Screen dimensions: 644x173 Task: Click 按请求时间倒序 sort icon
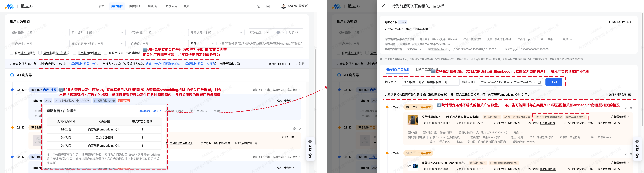(629, 95)
